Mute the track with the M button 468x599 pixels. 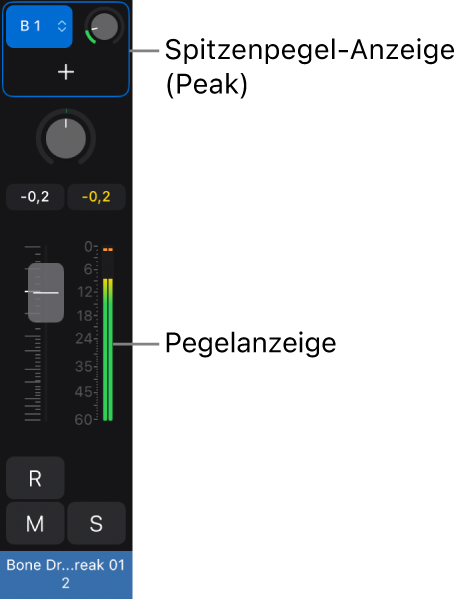click(35, 523)
